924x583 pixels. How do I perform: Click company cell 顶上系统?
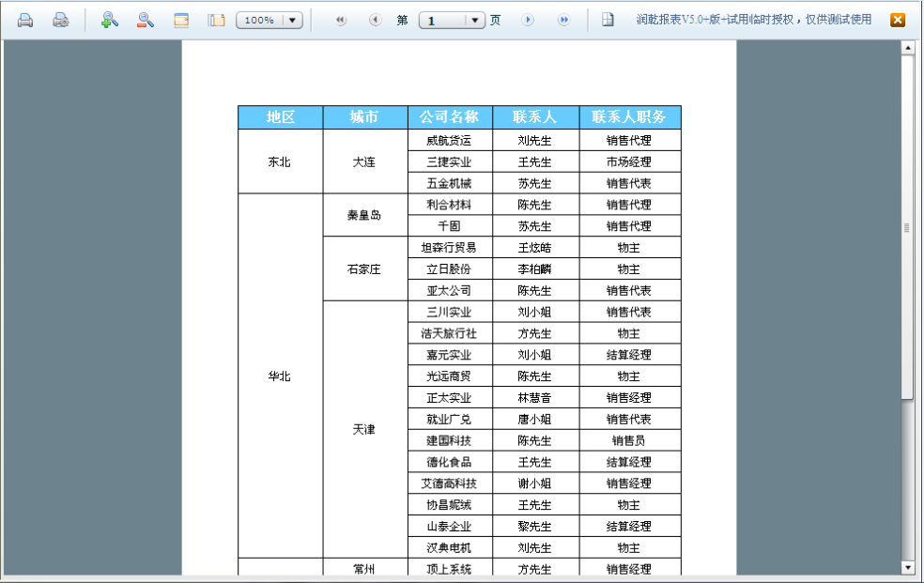click(450, 568)
